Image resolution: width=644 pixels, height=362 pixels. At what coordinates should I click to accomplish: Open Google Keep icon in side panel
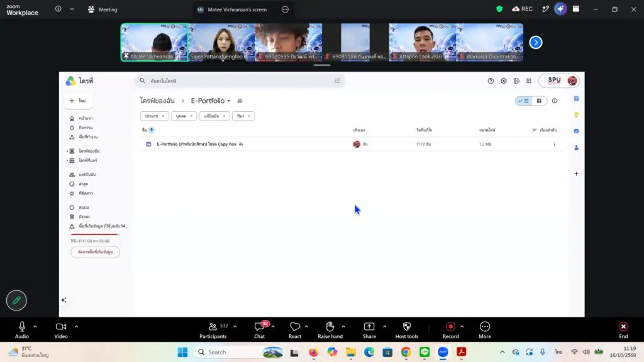pos(576,115)
